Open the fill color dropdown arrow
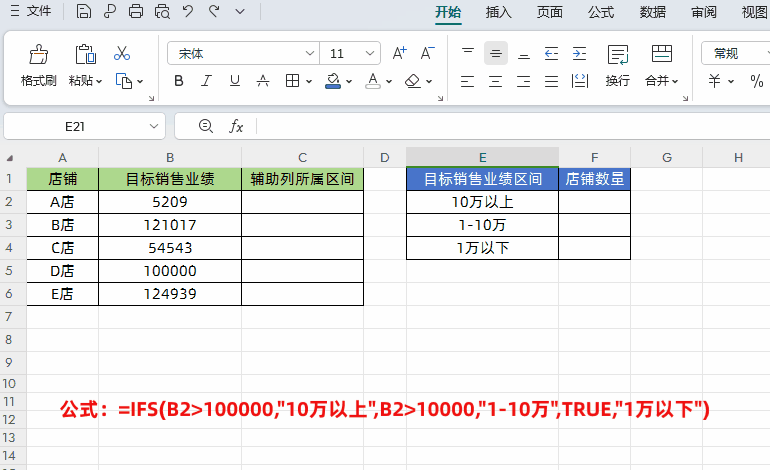This screenshot has height=470, width=770. pyautogui.click(x=349, y=82)
